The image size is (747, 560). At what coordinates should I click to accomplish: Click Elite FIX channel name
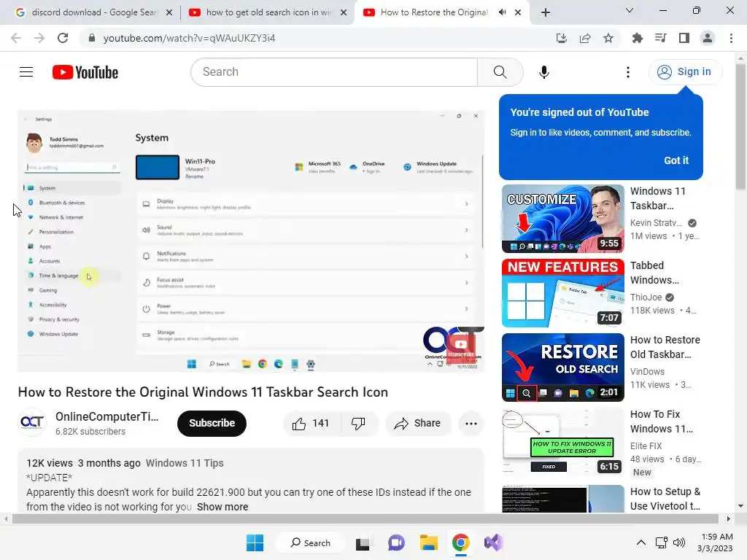click(646, 446)
